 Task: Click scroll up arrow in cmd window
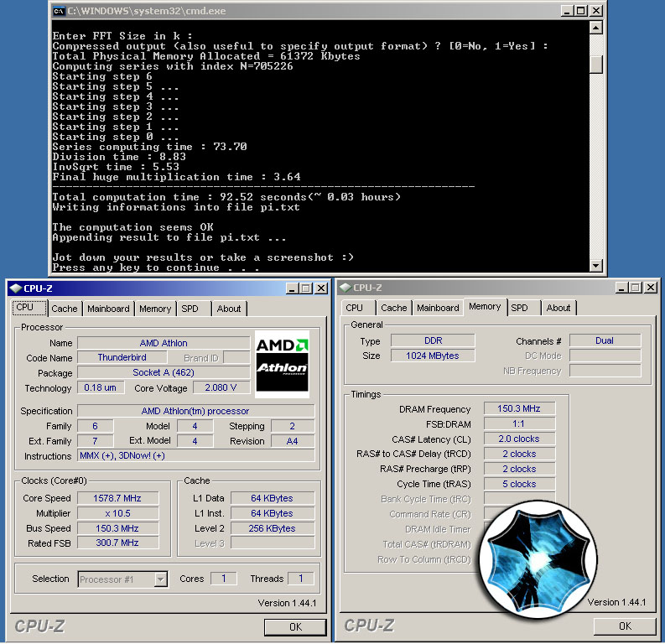pos(596,29)
